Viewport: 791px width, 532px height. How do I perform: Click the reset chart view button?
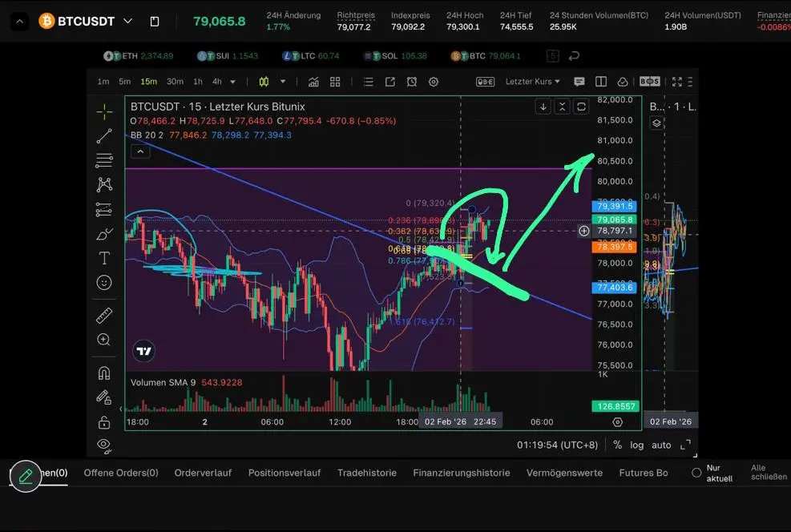point(581,107)
